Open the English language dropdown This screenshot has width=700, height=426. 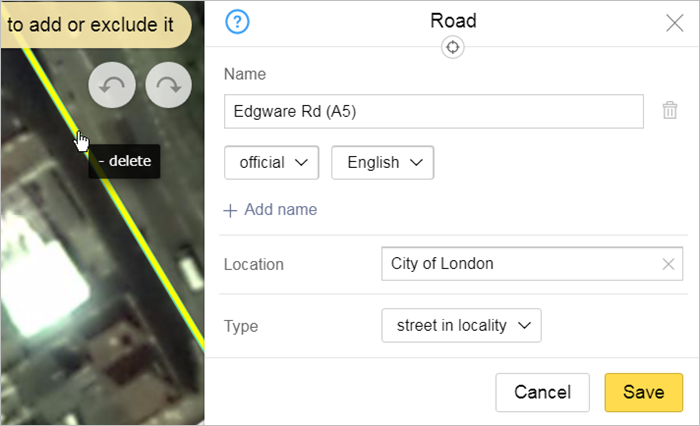pos(382,162)
